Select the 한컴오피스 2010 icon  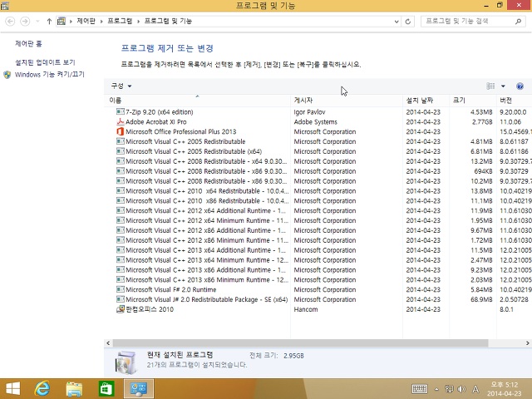(x=120, y=309)
